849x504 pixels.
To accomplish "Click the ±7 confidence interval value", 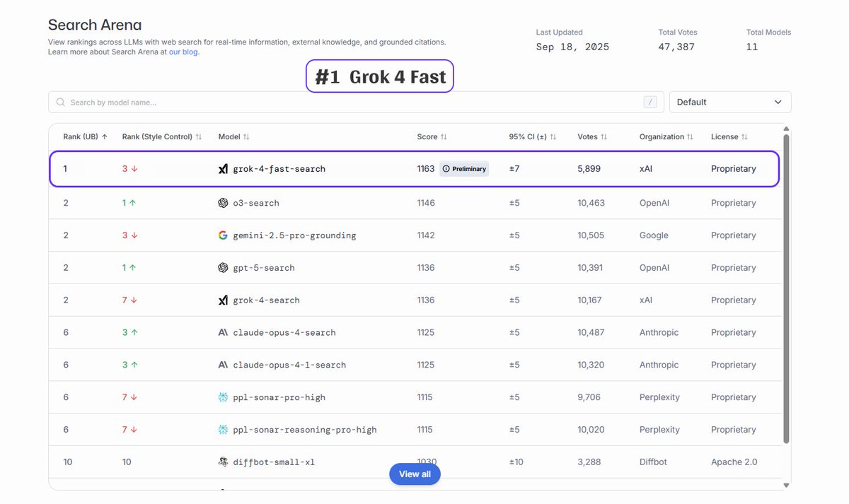I will pos(514,169).
